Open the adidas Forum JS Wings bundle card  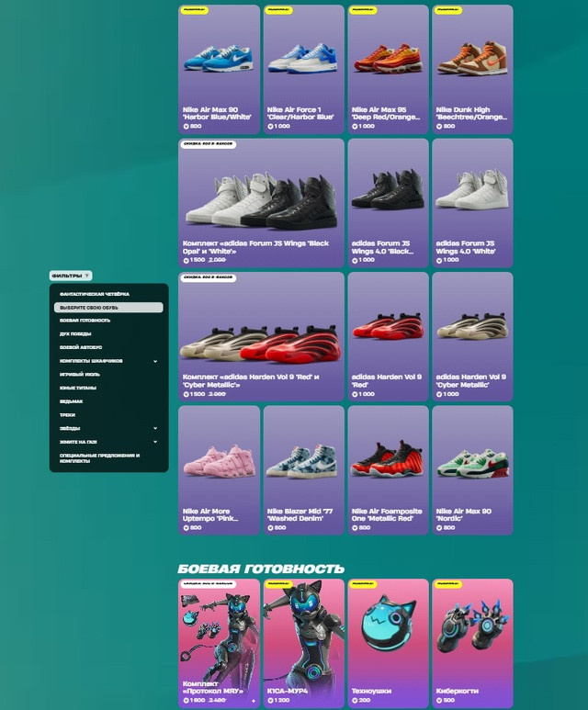click(261, 203)
